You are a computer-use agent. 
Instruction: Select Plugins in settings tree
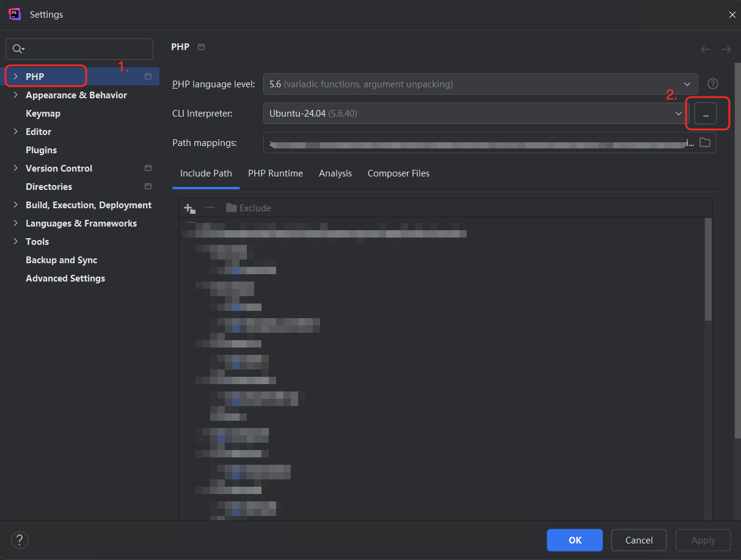tap(41, 150)
